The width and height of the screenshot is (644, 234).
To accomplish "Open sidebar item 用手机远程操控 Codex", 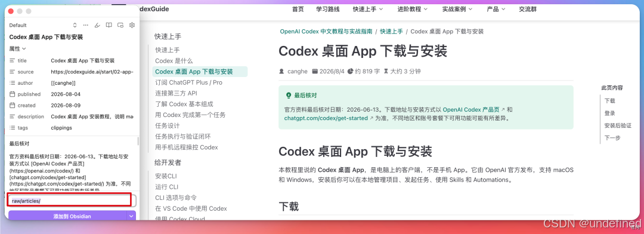I will point(187,147).
